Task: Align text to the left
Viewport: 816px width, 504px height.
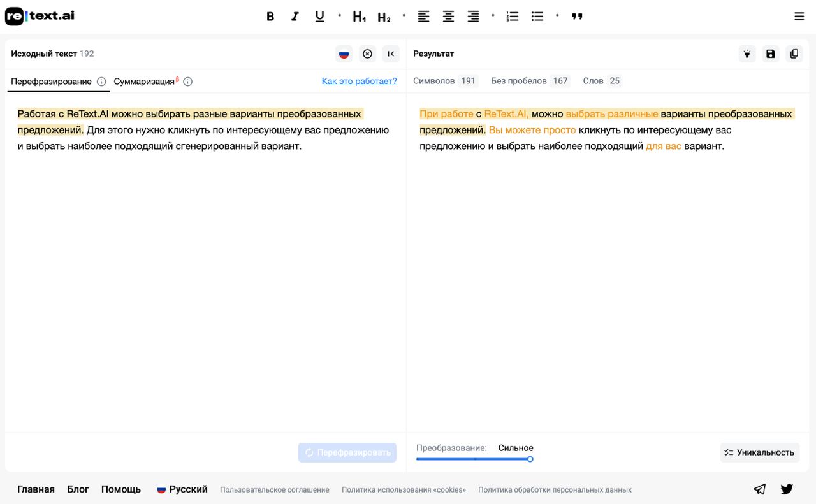Action: click(423, 17)
